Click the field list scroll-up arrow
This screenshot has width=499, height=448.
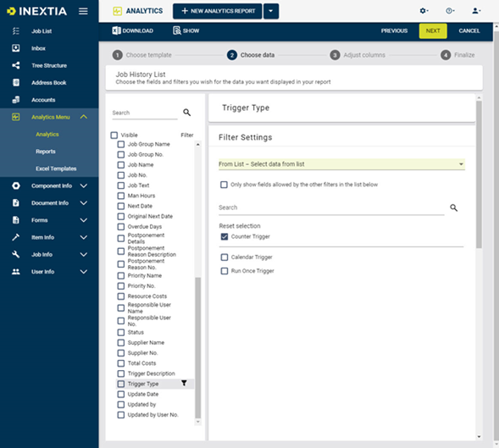[198, 145]
